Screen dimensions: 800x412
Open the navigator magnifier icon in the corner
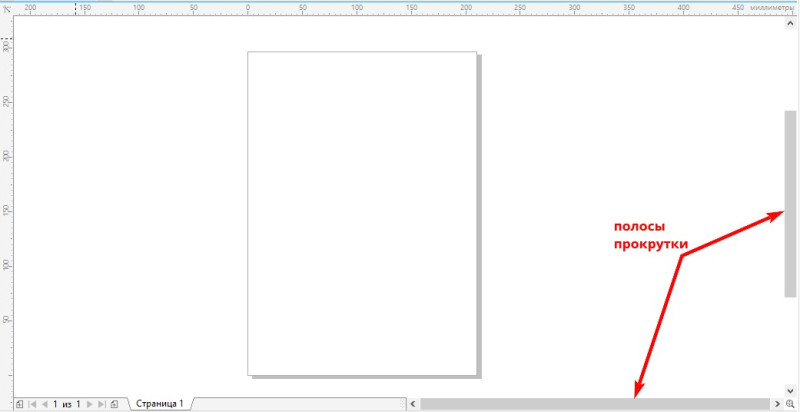[x=790, y=404]
